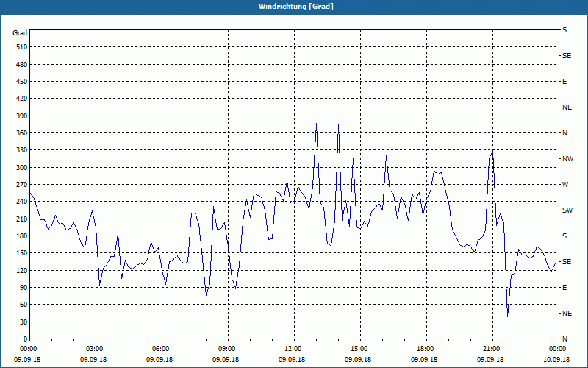Viewport: 588px width, 368px height.
Task: Click the N compass label at the 360 gridline
Action: point(564,133)
